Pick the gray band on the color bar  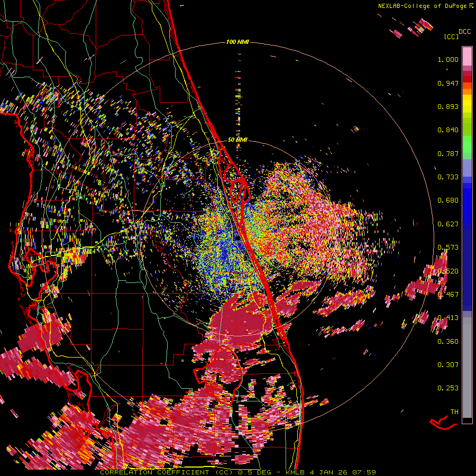467,368
